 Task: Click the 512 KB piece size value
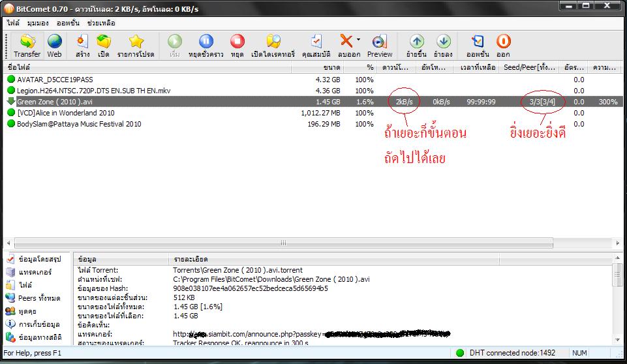[184, 297]
